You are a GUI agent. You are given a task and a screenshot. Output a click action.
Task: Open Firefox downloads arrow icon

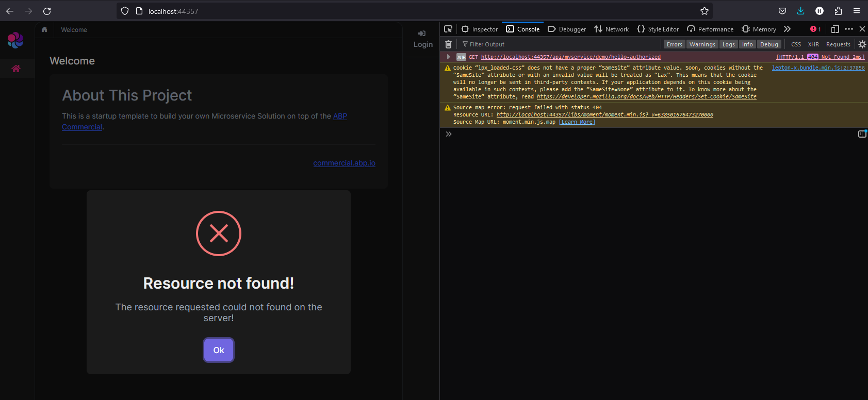point(800,11)
